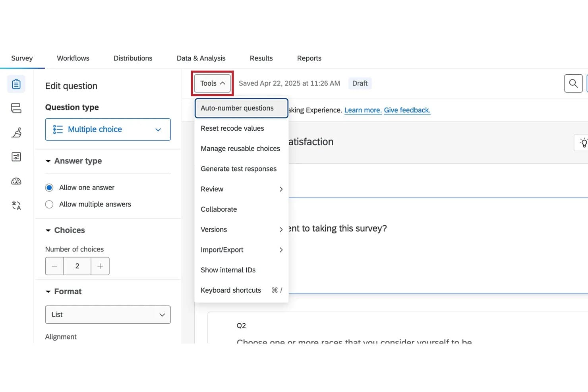Choose Manage reusable choices
The width and height of the screenshot is (588, 392).
[242, 149]
